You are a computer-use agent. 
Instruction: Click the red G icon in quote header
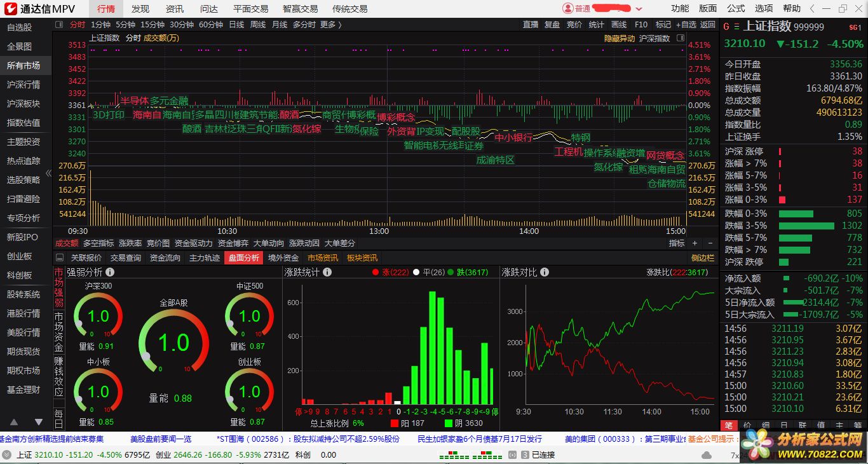click(726, 27)
